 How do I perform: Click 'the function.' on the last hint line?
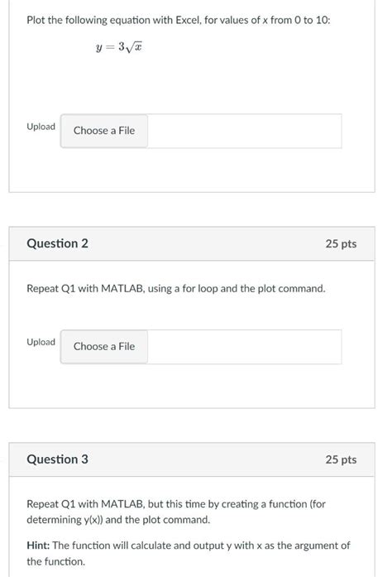click(55, 562)
